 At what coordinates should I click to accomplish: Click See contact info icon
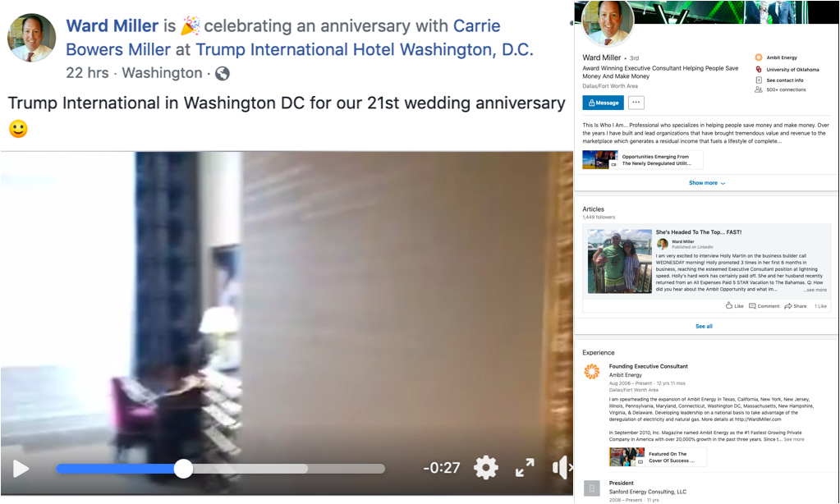click(759, 80)
